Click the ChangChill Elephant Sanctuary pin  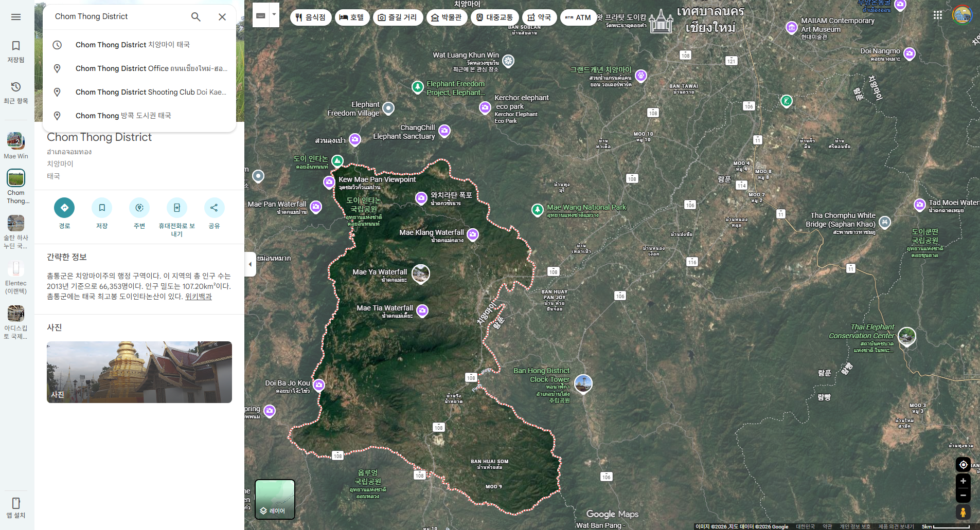click(x=444, y=131)
